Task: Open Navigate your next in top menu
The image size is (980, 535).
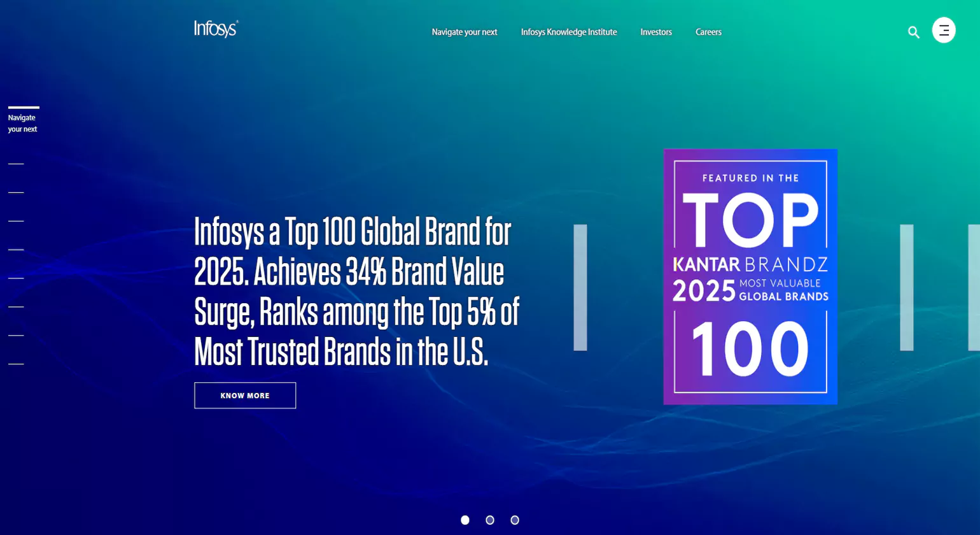Action: pyautogui.click(x=464, y=32)
